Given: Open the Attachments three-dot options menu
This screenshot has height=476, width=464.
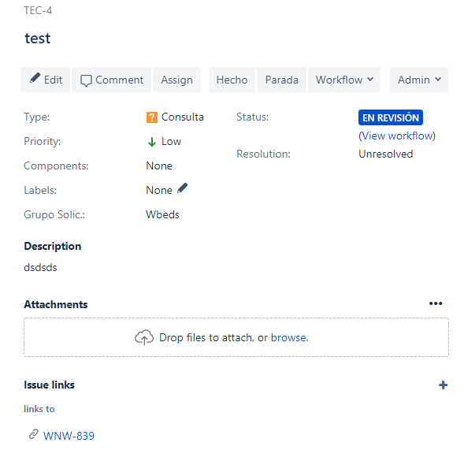Looking at the screenshot, I should click(436, 303).
